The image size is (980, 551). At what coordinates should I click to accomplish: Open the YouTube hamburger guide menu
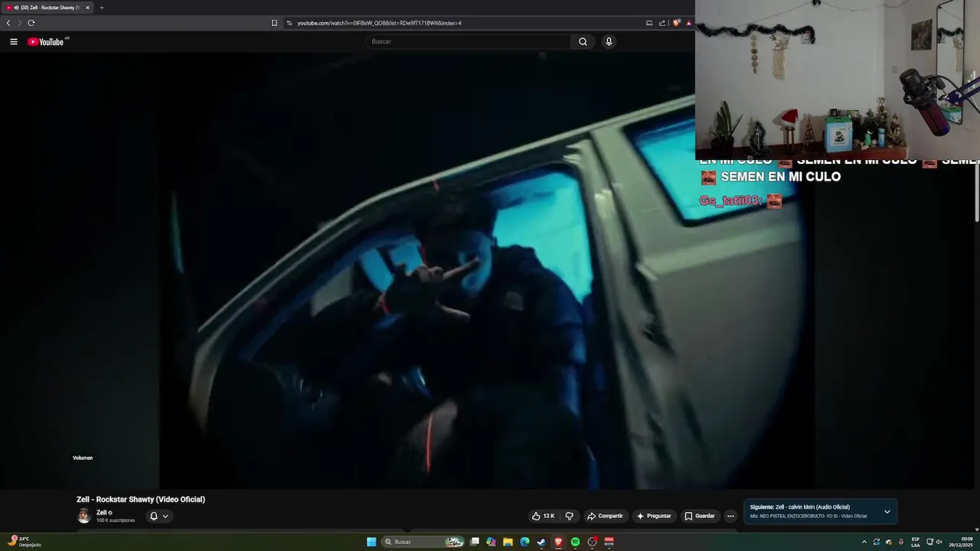point(14,41)
